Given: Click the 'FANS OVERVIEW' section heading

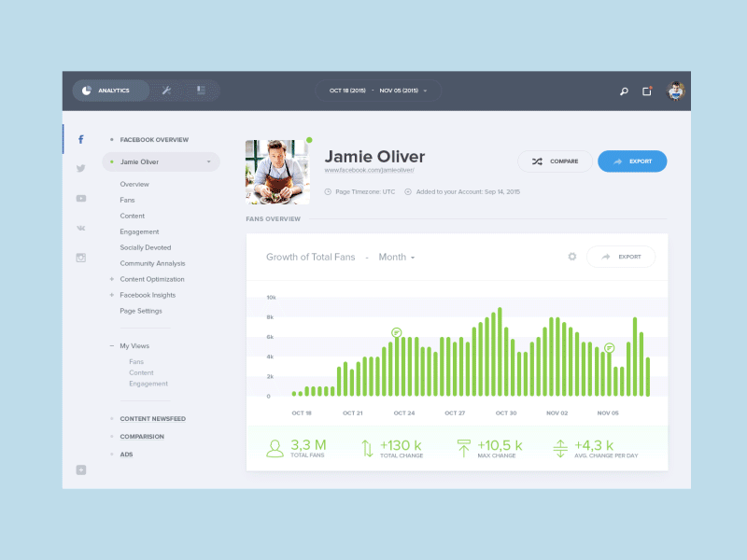Looking at the screenshot, I should (273, 219).
